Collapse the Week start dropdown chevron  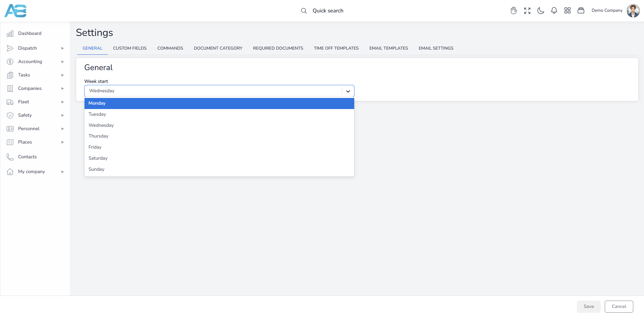(x=348, y=91)
